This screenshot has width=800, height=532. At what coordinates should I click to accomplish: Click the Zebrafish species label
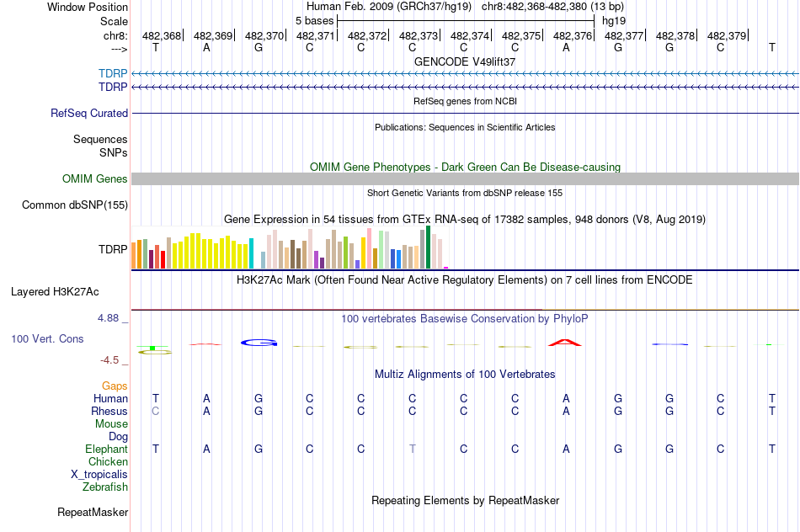[x=105, y=487]
